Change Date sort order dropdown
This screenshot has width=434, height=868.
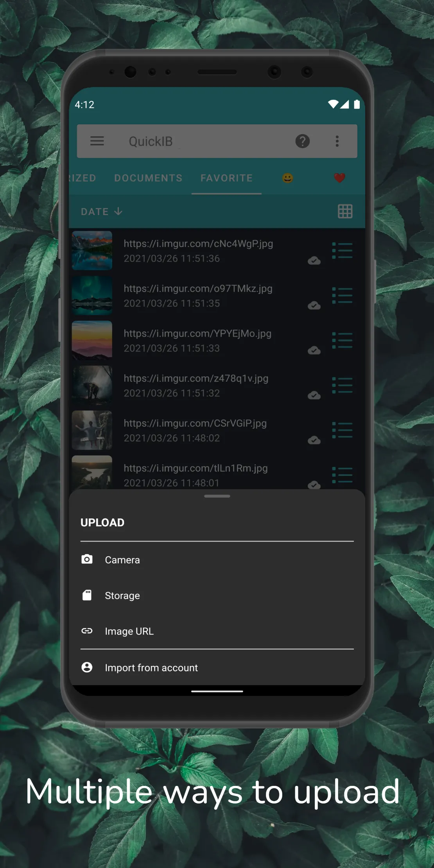pos(102,212)
